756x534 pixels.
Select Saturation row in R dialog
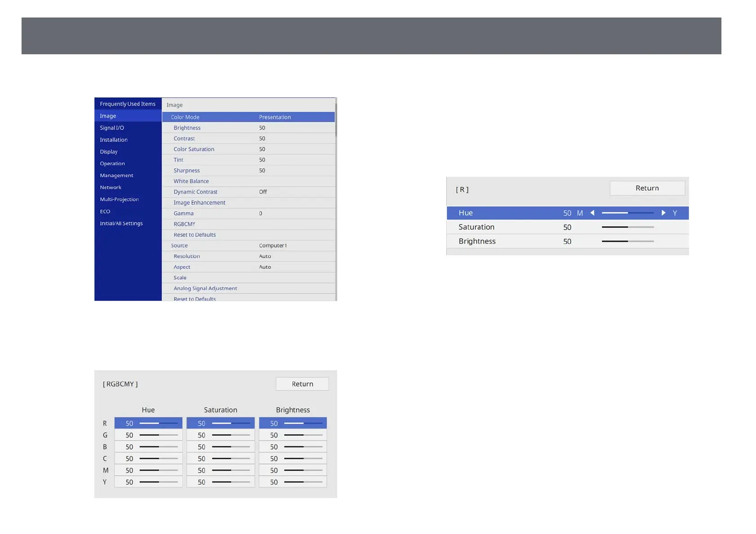click(567, 227)
